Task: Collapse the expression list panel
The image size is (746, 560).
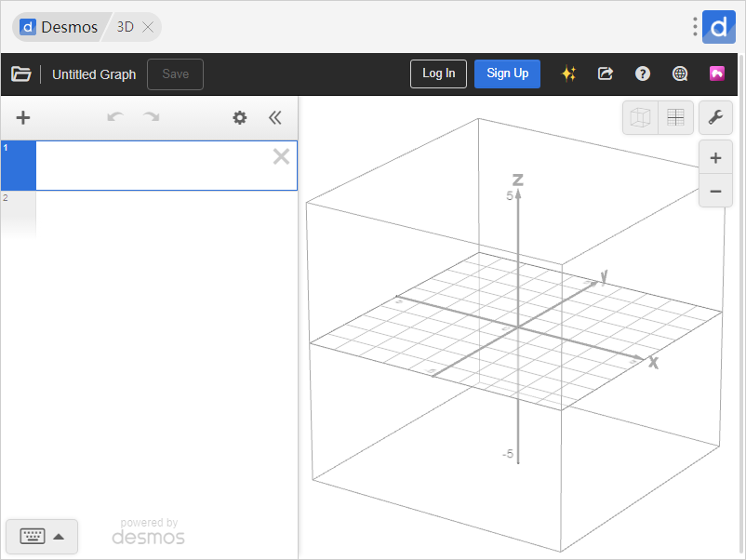Action: point(274,117)
